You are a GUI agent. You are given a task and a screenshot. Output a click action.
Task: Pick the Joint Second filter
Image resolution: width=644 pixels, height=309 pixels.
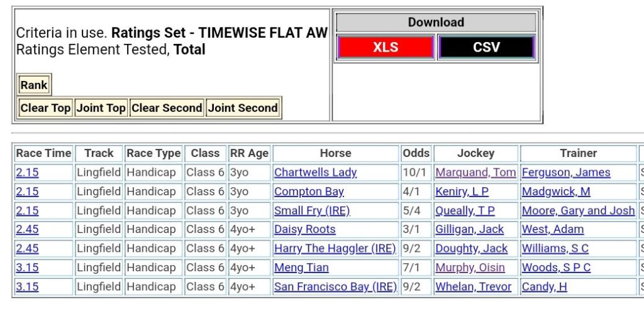pyautogui.click(x=243, y=108)
